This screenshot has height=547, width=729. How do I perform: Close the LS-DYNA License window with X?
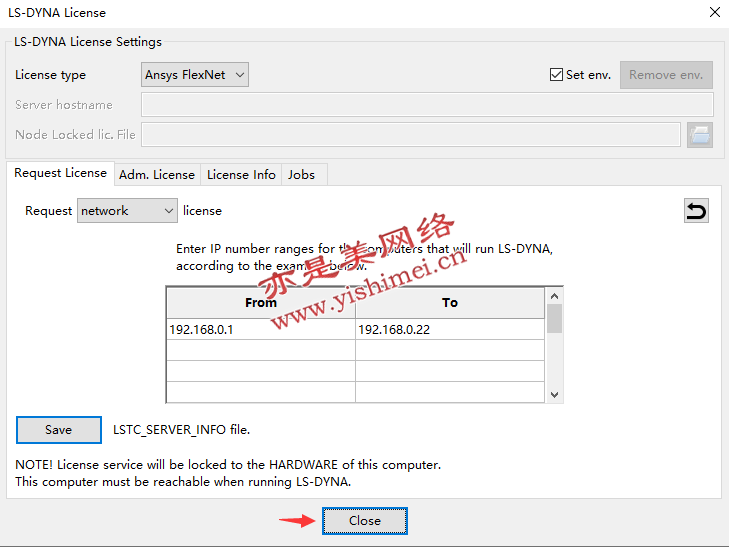[x=715, y=12]
